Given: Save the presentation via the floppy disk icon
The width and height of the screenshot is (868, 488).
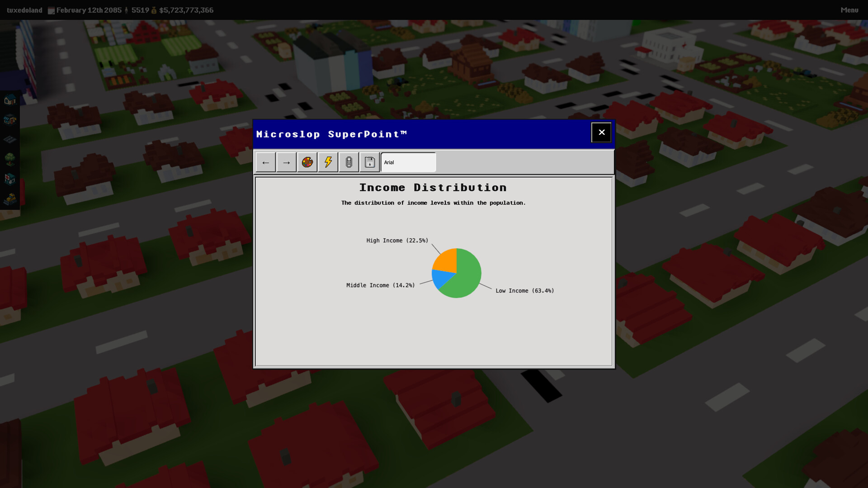Looking at the screenshot, I should point(370,162).
